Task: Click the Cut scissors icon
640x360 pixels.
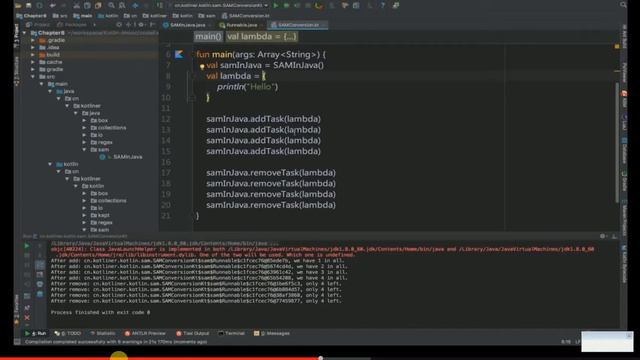Action: pos(76,5)
